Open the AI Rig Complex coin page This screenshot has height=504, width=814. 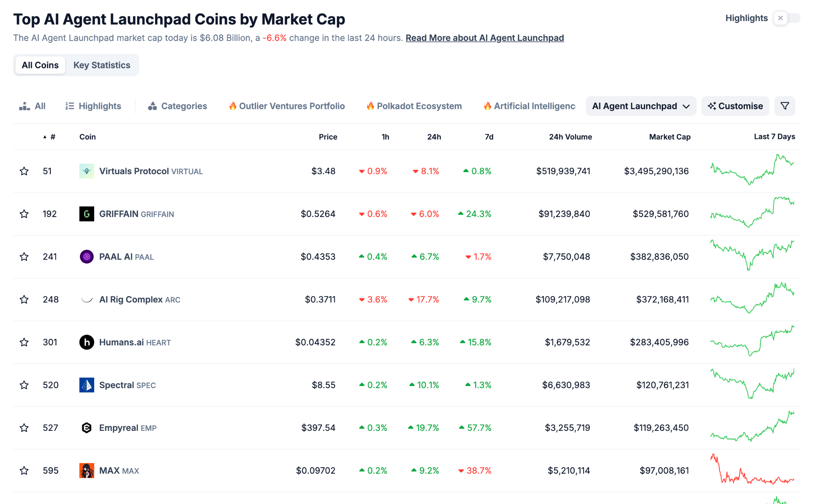click(140, 300)
